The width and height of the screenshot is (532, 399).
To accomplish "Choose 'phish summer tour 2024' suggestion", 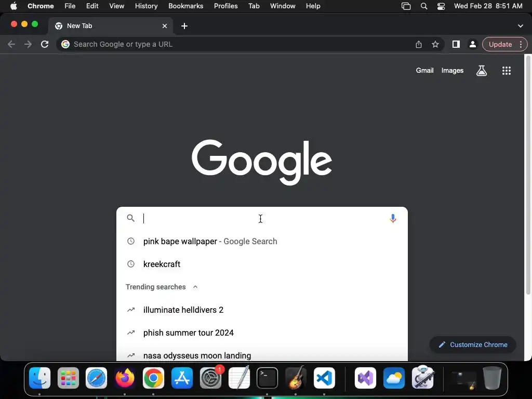I will pos(262,333).
